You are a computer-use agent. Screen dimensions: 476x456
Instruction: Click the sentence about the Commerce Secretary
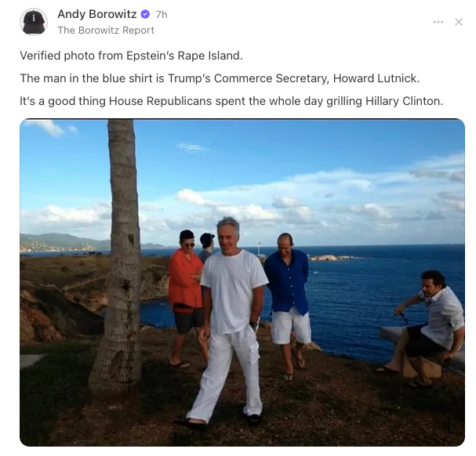pos(220,78)
